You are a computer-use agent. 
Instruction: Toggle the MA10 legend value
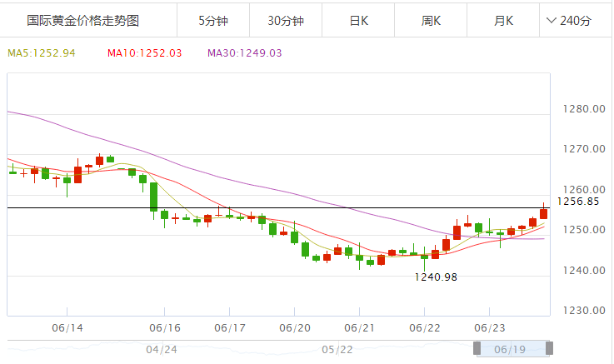point(144,53)
